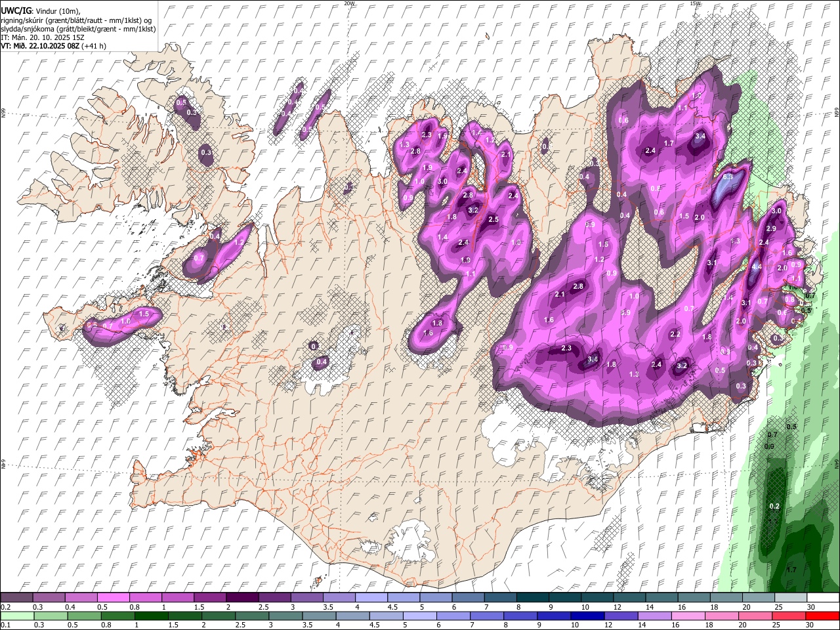Pick the lavender snow swatch between 4 and 4.5
Screen dimensions: 840x630
[370, 597]
